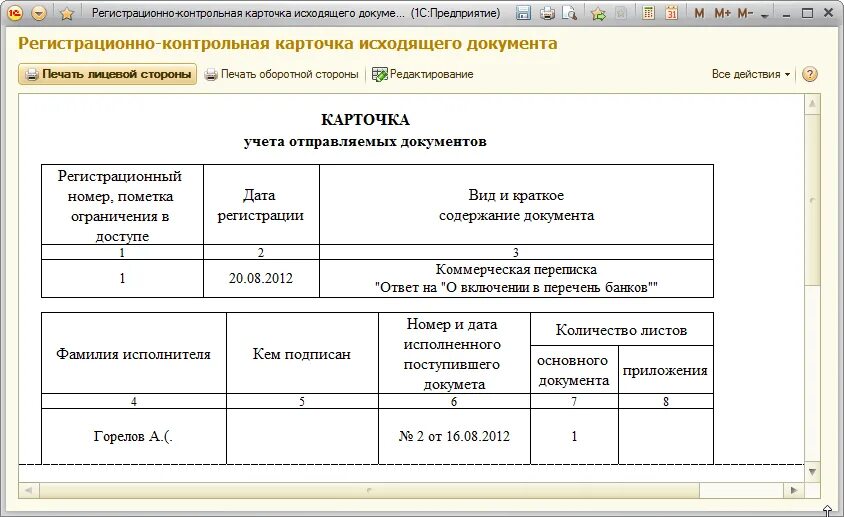Open the 'Все действия' dropdown menu

[x=751, y=74]
